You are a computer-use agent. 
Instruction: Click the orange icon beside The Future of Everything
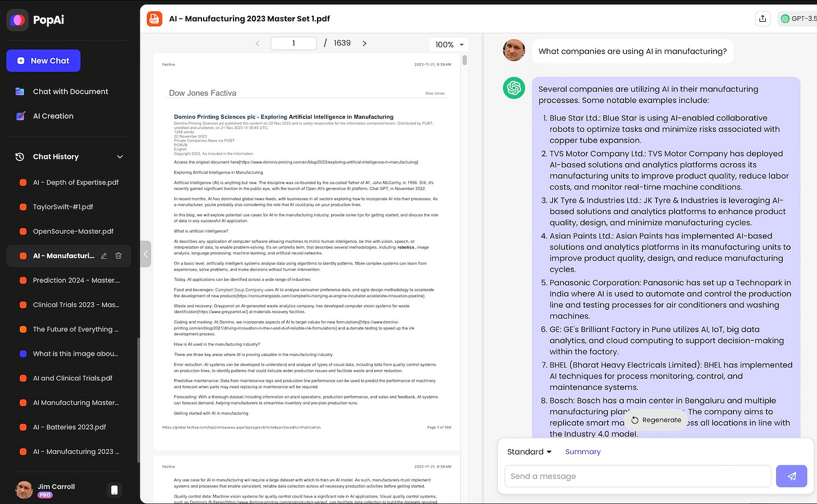click(x=23, y=329)
